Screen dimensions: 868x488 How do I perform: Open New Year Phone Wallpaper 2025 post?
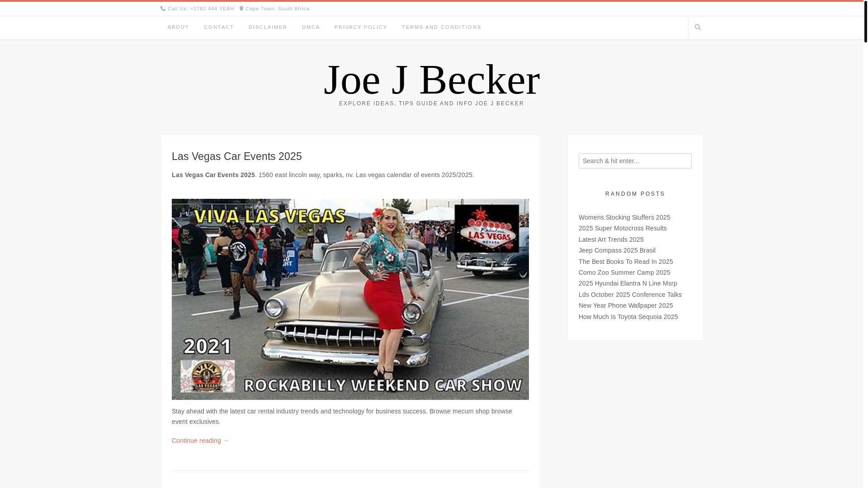626,305
